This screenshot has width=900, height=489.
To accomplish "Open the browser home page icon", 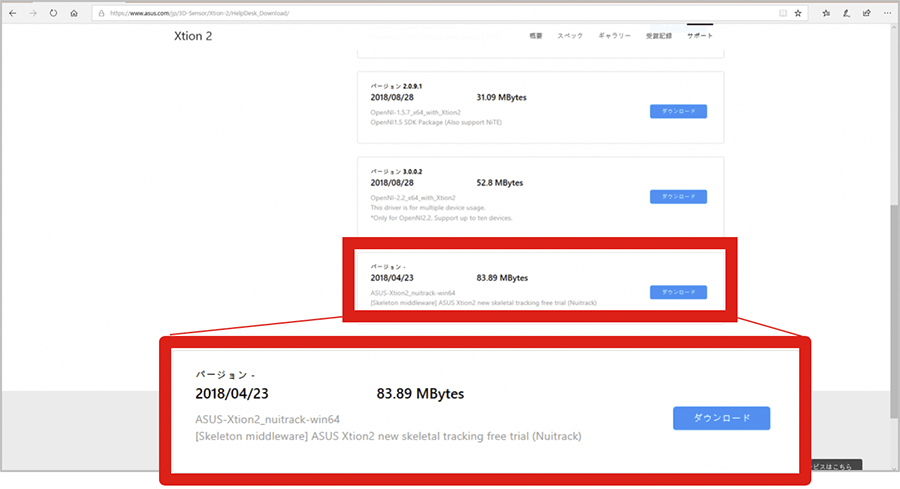I will 74,13.
